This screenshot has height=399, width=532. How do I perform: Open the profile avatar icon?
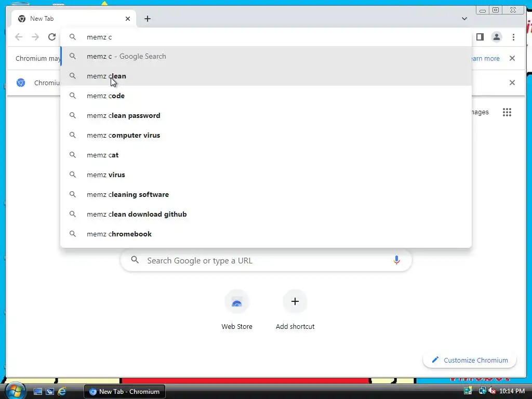click(x=496, y=37)
